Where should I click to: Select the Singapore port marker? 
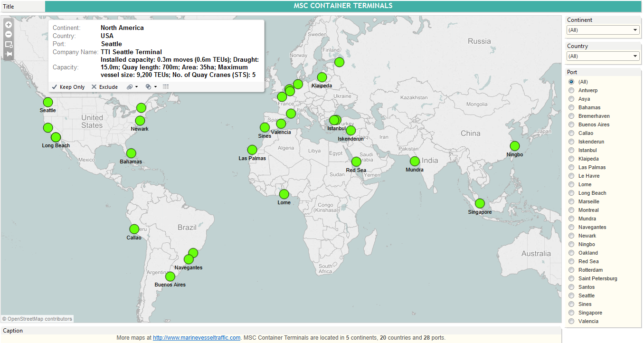(x=480, y=204)
